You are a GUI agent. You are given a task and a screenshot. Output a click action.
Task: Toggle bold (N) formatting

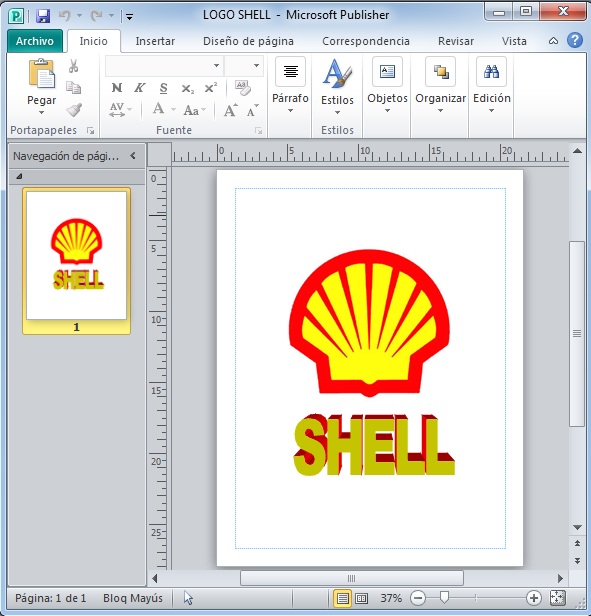(x=117, y=88)
